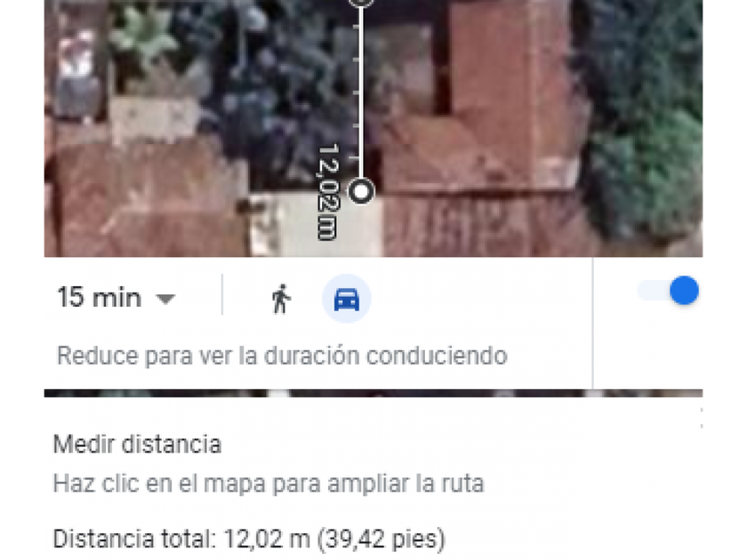Click the small beige rooftop left of the trees
747x560 pixels.
[153, 120]
